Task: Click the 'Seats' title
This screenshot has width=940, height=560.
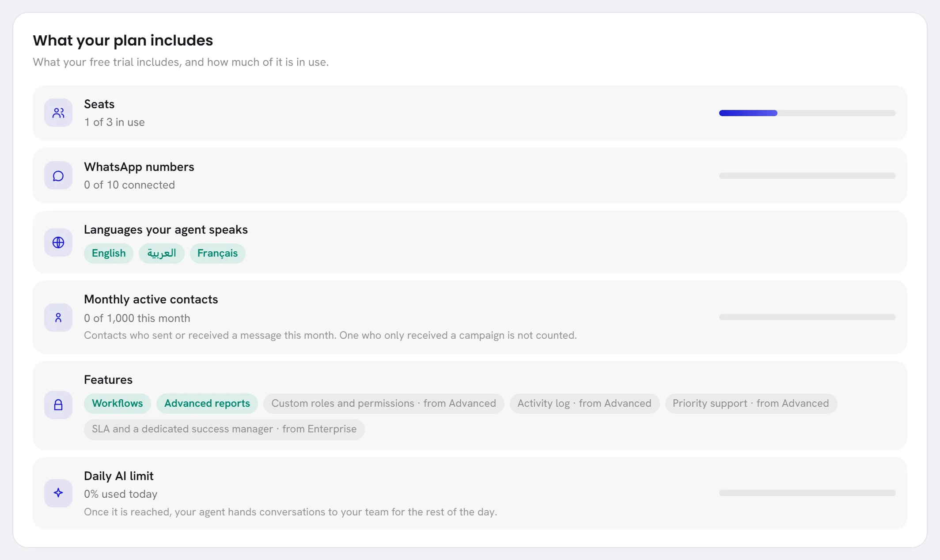Action: [x=99, y=104]
